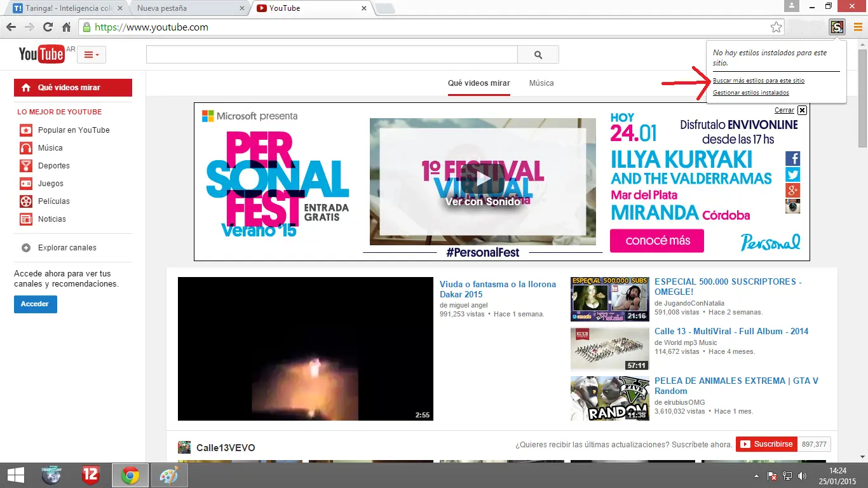Click the YouTube logo
868x488 pixels.
[42, 54]
